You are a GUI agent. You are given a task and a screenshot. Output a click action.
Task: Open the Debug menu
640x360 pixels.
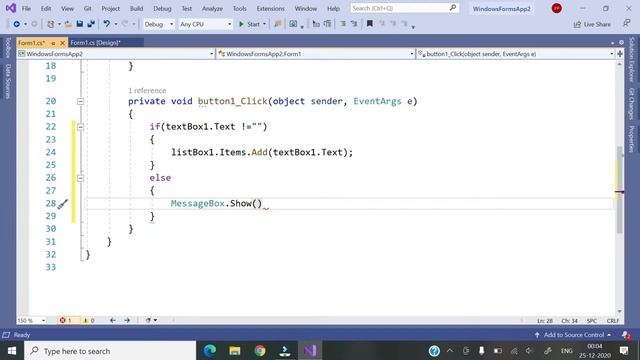[x=162, y=9]
